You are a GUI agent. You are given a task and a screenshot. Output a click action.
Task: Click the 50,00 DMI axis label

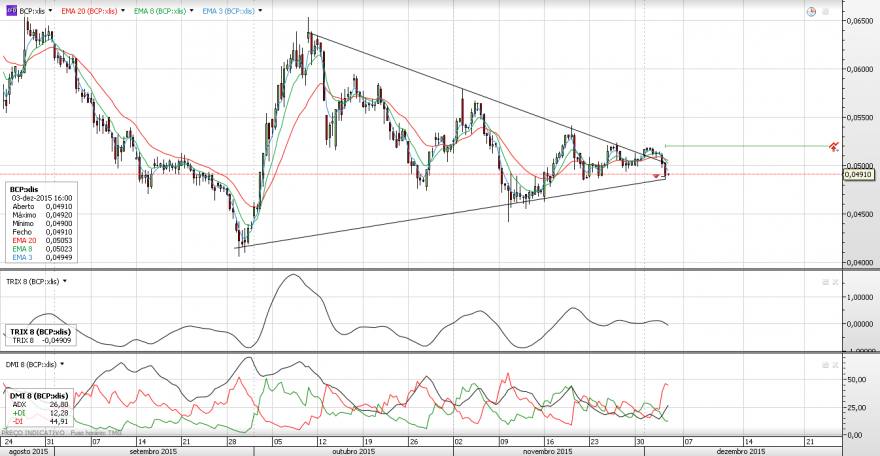point(856,380)
